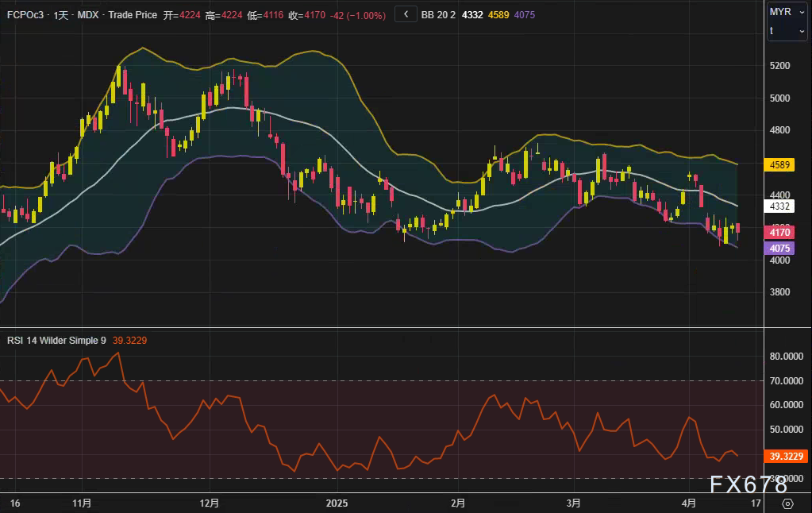Screen dimensions: 812x513
Task: Click the 11月 label on time axis
Action: (x=82, y=503)
